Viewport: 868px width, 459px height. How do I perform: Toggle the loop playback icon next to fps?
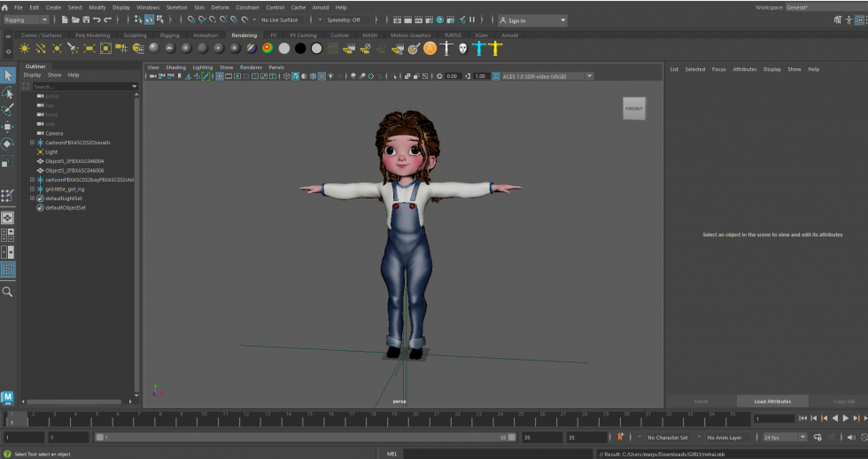(818, 438)
